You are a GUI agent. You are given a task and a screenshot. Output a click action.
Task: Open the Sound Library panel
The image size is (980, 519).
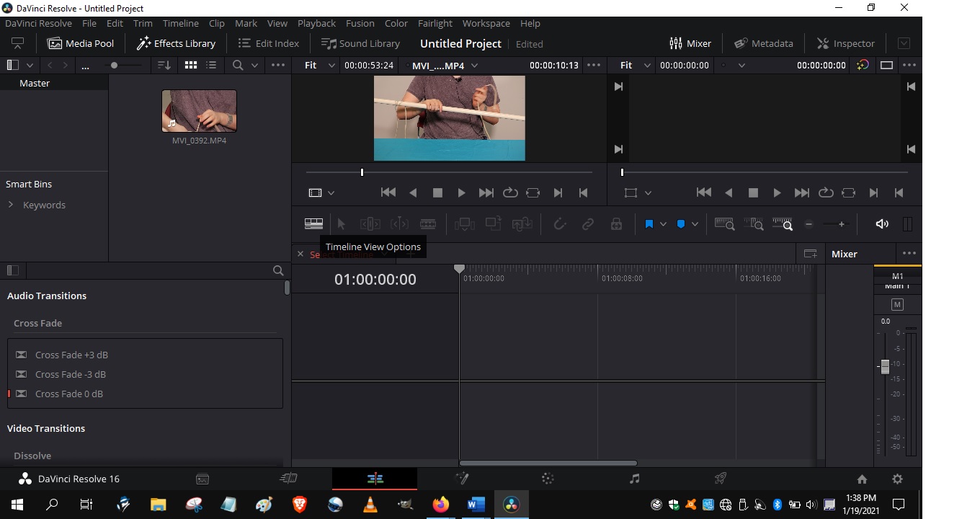(360, 43)
